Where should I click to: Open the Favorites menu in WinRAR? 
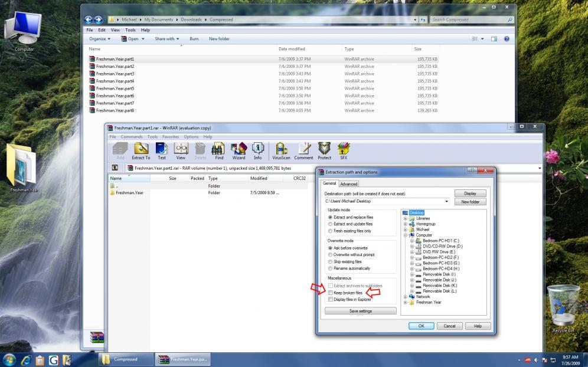click(171, 137)
